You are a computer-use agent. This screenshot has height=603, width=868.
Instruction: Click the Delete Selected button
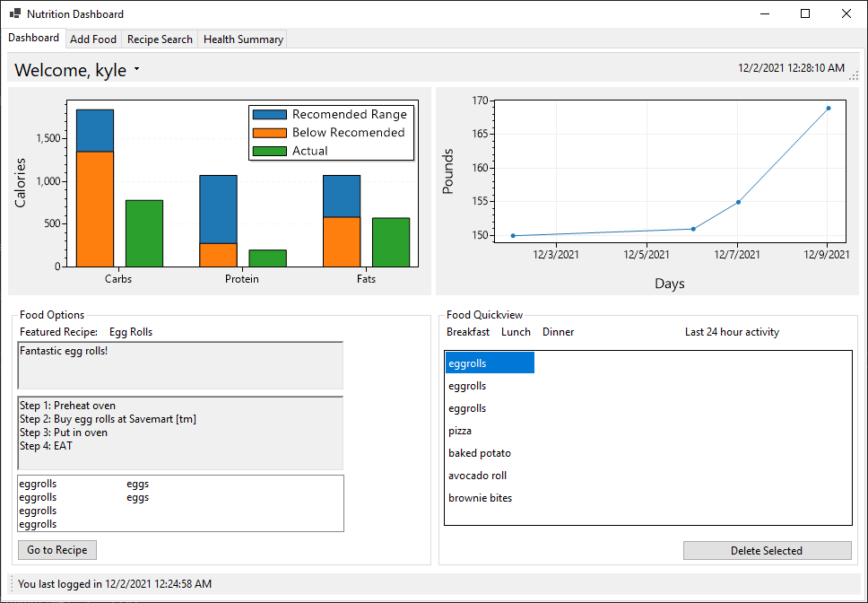767,550
